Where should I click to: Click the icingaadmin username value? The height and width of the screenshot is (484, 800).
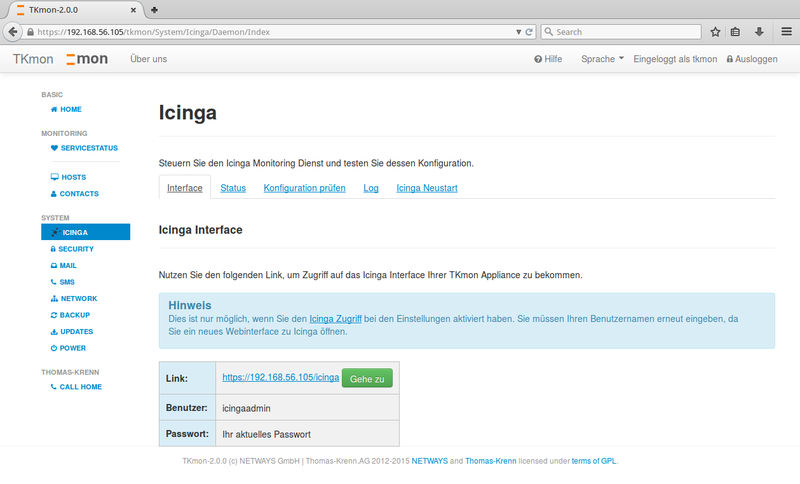pos(246,408)
